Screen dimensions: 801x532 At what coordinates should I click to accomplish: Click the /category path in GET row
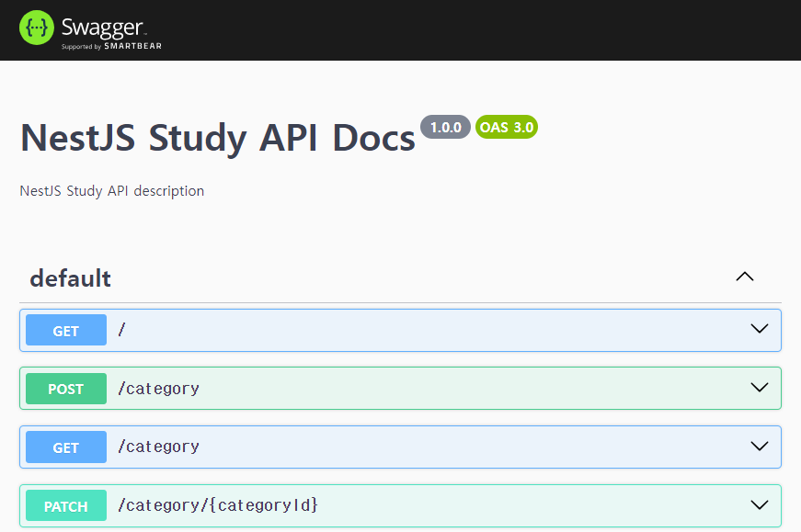(x=158, y=447)
